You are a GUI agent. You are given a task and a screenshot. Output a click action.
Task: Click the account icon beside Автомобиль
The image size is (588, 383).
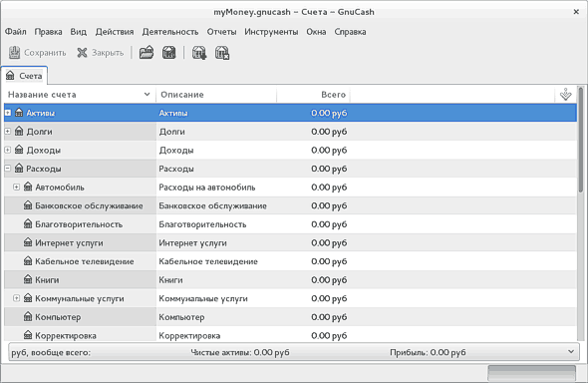(x=28, y=187)
